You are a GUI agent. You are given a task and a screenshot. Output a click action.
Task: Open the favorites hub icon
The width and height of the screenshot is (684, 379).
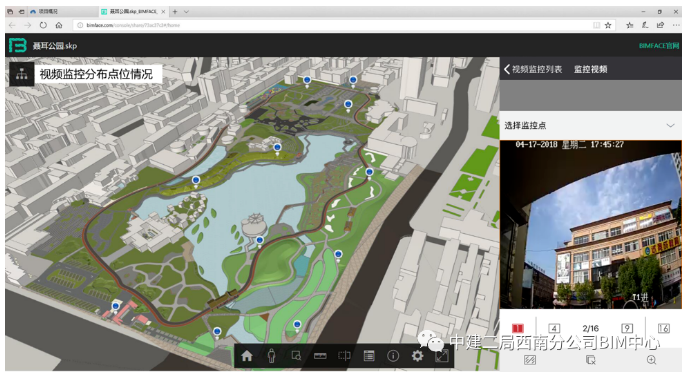pyautogui.click(x=629, y=25)
